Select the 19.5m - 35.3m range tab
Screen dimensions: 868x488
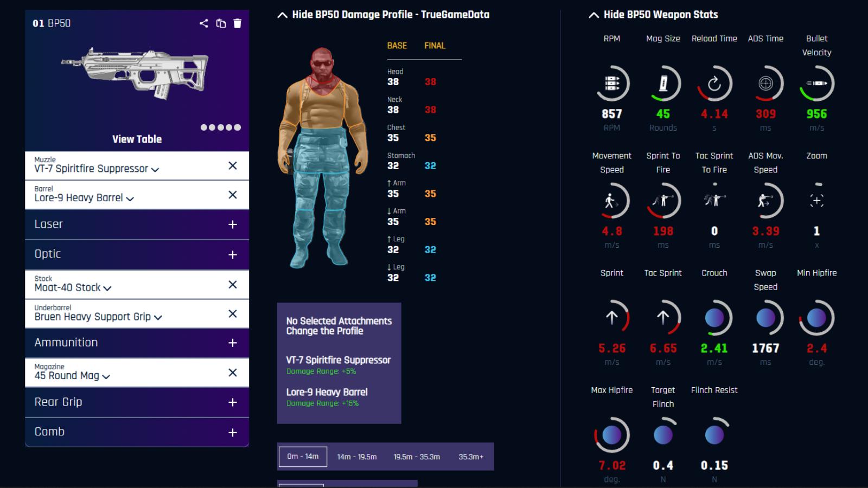tap(417, 457)
